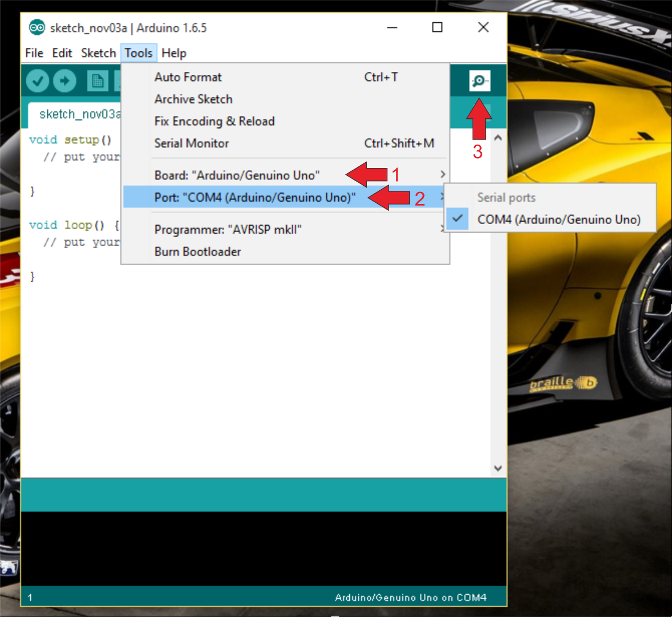
Task: Expand the Port submenu arrow
Action: (442, 197)
